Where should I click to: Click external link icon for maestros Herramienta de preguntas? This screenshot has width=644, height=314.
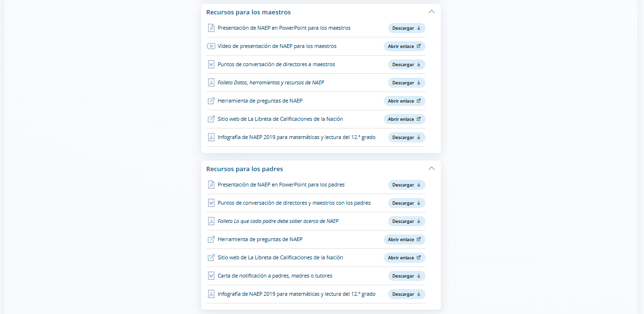click(211, 101)
